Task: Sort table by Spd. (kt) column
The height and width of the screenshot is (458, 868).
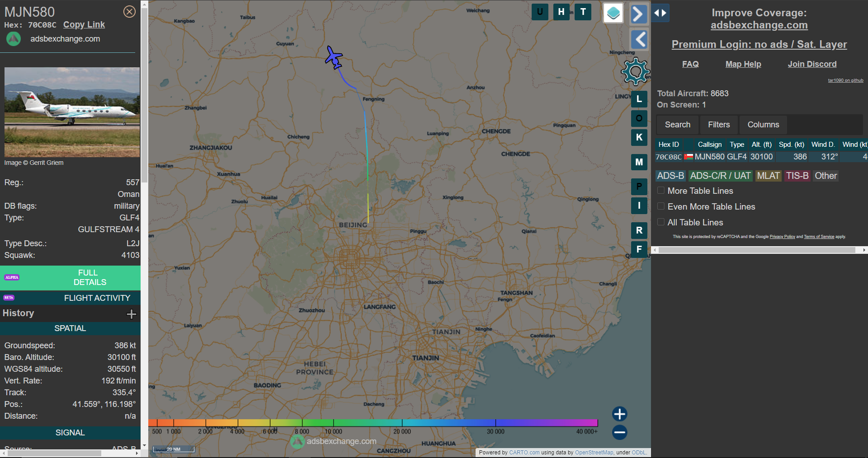Action: point(791,145)
